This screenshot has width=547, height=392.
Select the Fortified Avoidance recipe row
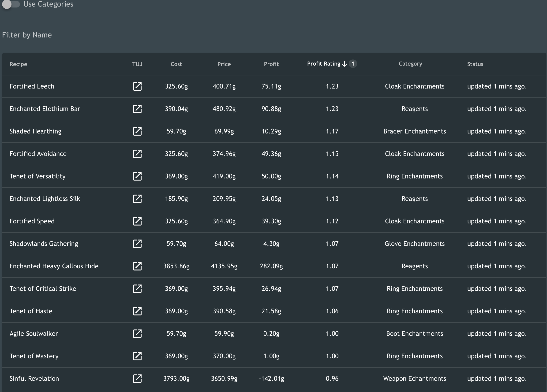coord(274,154)
